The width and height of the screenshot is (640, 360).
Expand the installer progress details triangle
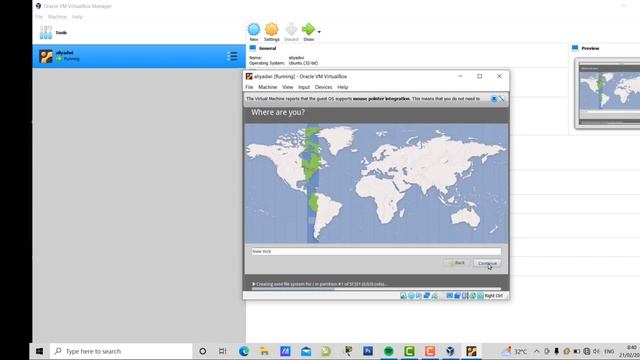click(253, 284)
